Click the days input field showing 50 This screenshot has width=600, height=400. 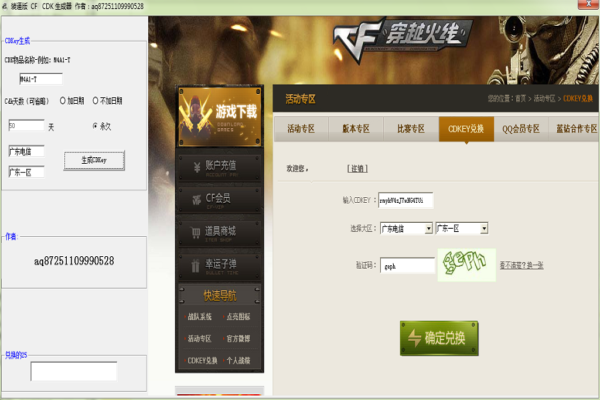[x=26, y=126]
